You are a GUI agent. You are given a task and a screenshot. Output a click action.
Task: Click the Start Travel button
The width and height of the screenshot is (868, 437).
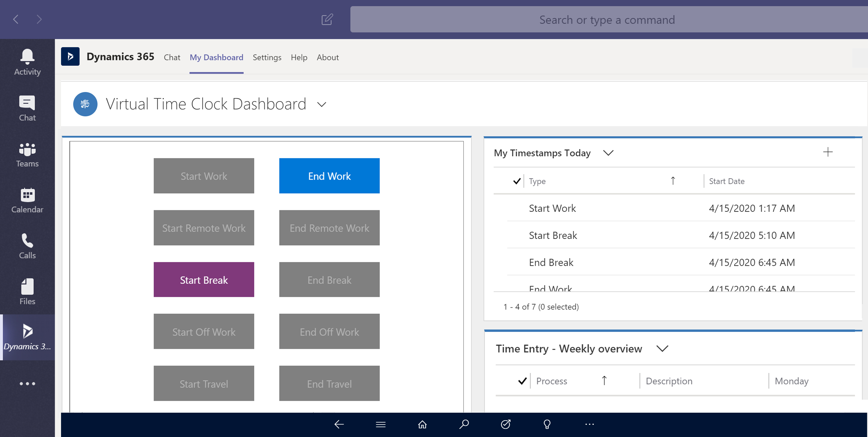(204, 383)
